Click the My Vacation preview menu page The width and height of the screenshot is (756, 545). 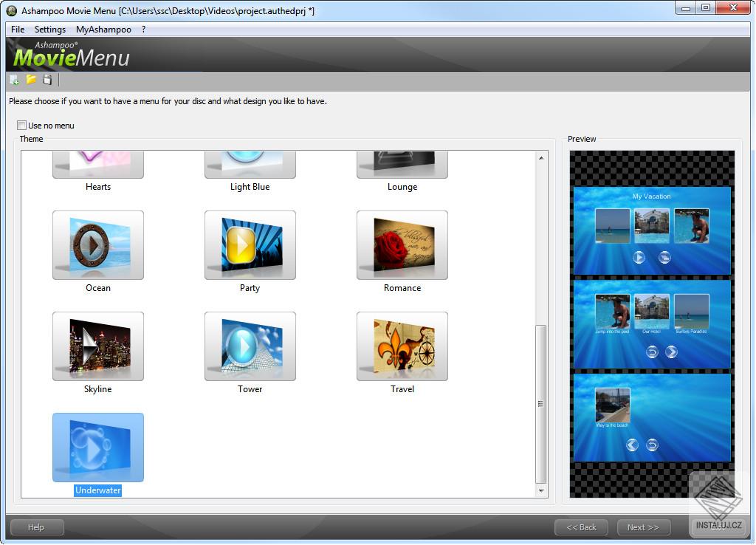click(652, 230)
